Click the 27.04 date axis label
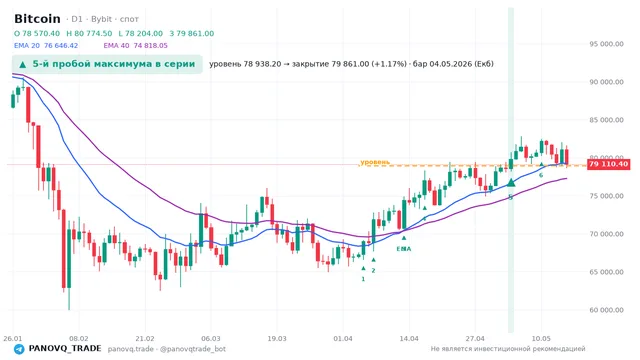 (x=475, y=338)
